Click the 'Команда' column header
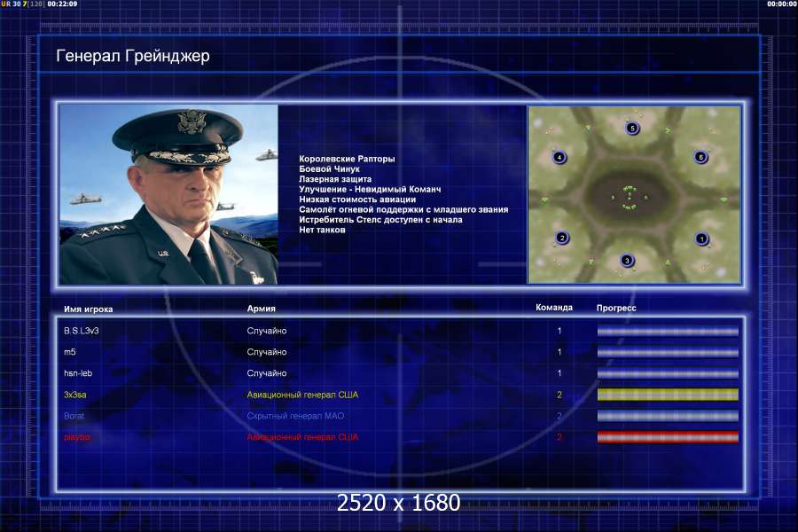This screenshot has height=532, width=798. pos(554,308)
